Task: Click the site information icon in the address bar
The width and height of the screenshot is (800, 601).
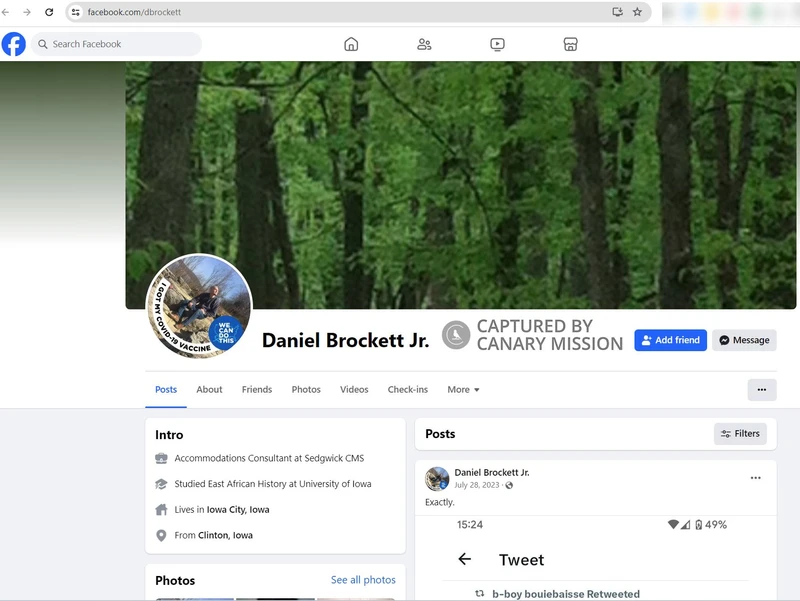Action: coord(76,12)
